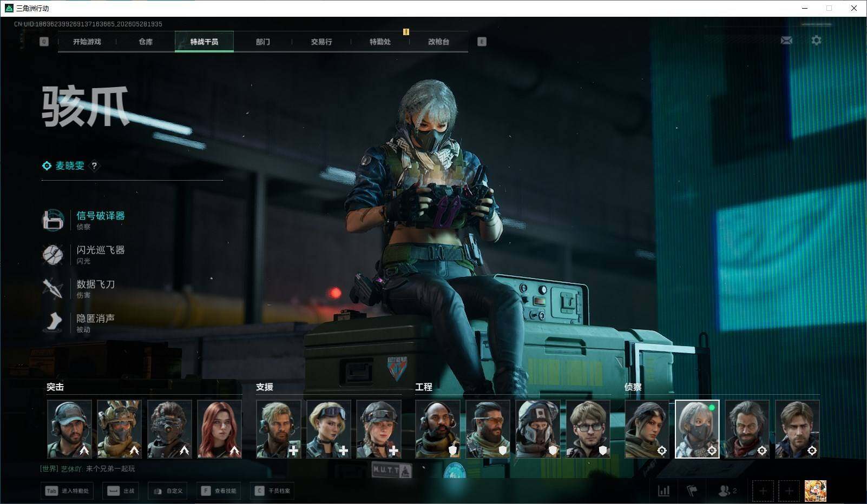Select the braided helmet woman under 支援
867x504 pixels.
(379, 429)
